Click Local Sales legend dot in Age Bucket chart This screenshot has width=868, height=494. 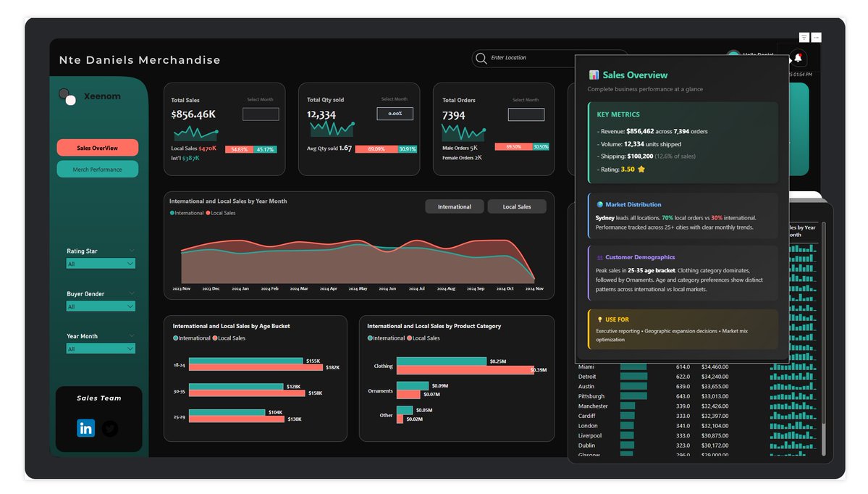pos(215,338)
